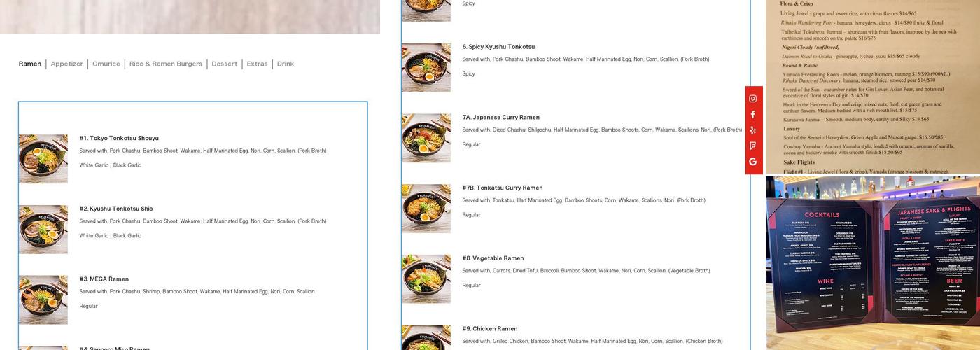The height and width of the screenshot is (350, 980).
Task: Click the Facebook icon in red sidebar
Action: (753, 115)
